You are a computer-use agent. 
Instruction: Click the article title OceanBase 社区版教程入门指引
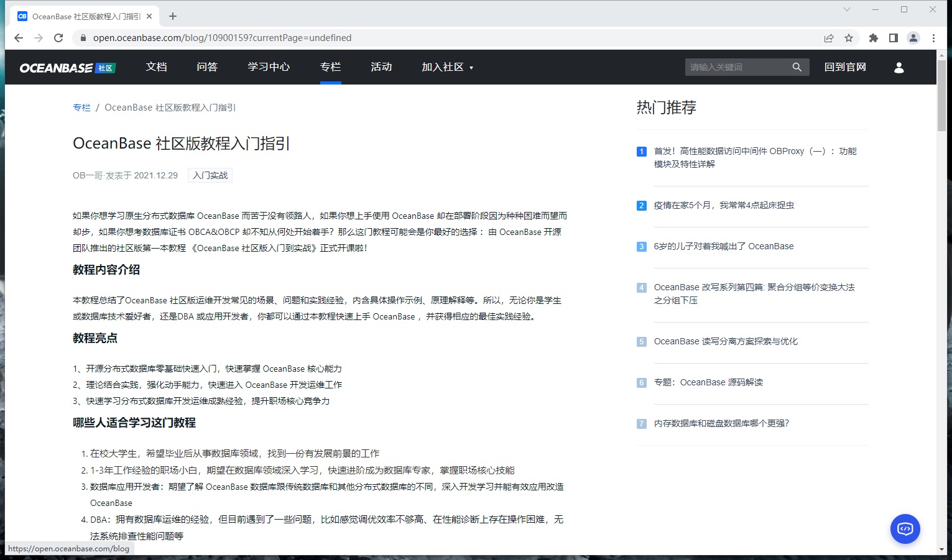point(181,144)
